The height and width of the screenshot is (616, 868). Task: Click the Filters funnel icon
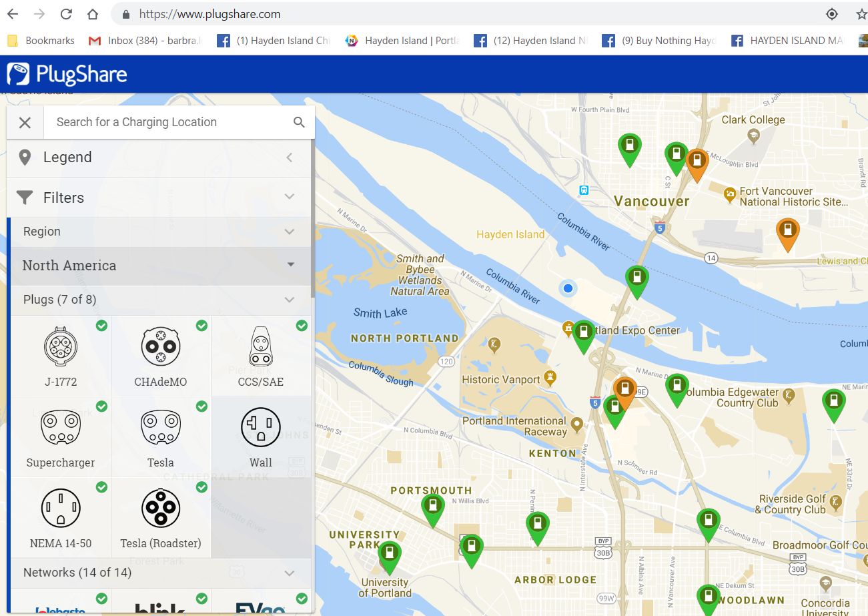(25, 198)
